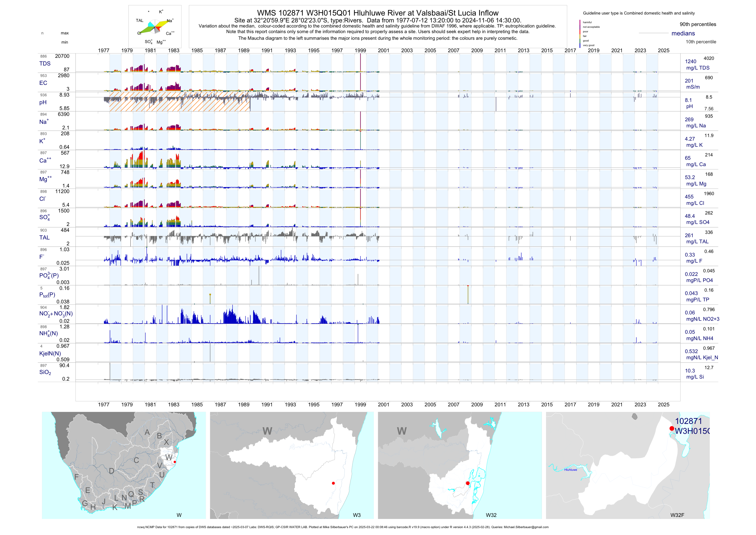The image size is (756, 535).
Task: Click the South Africa overview map thumbnail
Action: [x=123, y=465]
